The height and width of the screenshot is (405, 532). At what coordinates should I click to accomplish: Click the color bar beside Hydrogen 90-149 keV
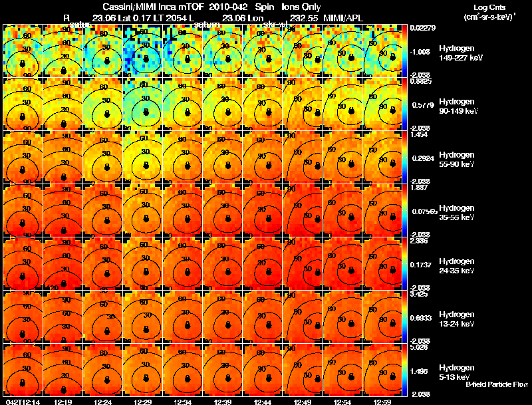(404, 104)
